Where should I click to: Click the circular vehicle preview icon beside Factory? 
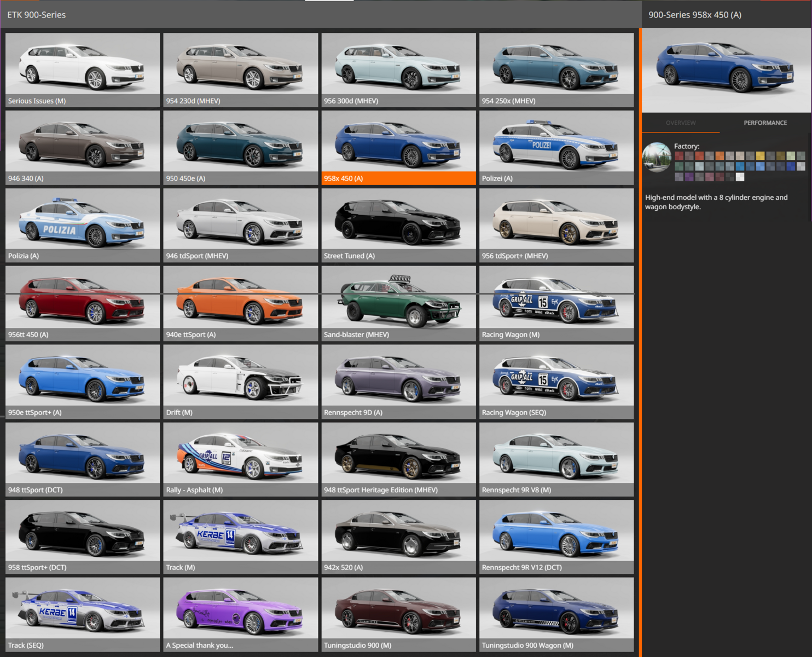click(x=657, y=157)
